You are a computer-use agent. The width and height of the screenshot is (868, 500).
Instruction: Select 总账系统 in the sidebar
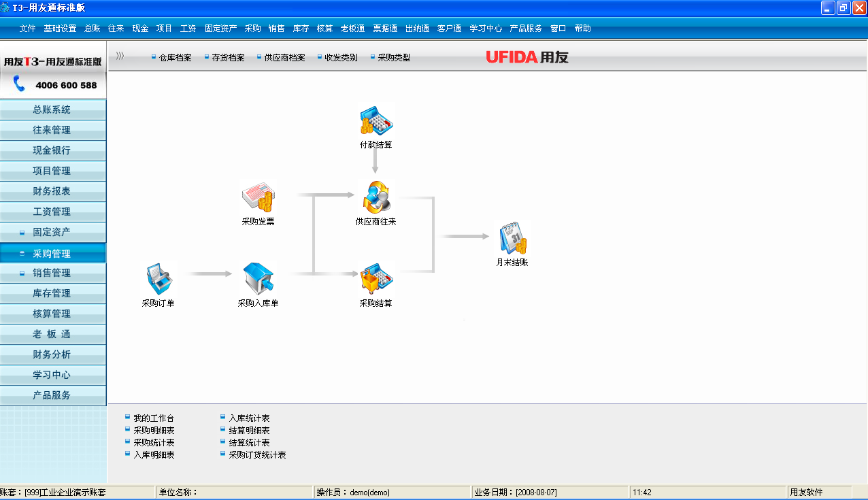(x=53, y=110)
